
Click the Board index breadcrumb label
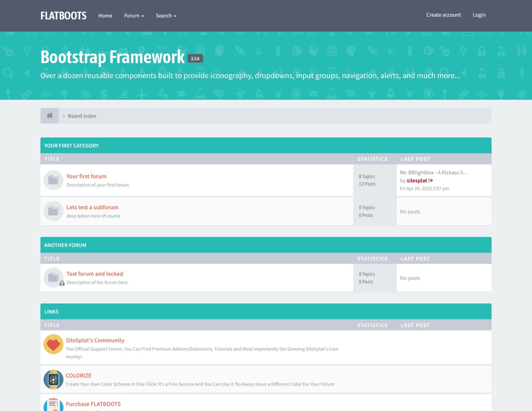coord(82,116)
